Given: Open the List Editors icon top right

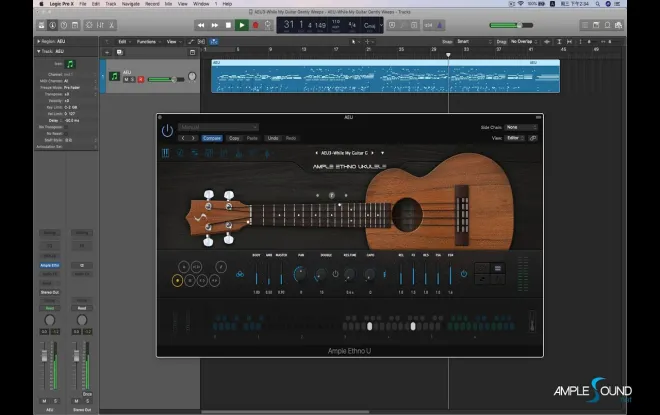Looking at the screenshot, I should (x=585, y=25).
